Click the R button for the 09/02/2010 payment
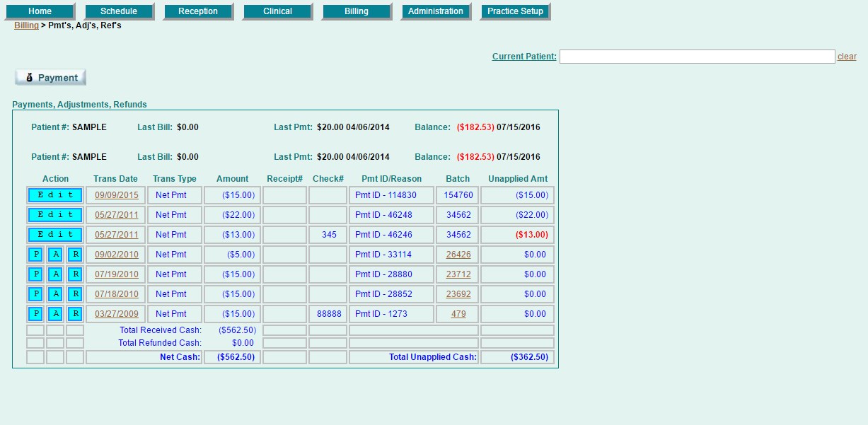Viewport: 868px width, 425px height. pyautogui.click(x=75, y=255)
